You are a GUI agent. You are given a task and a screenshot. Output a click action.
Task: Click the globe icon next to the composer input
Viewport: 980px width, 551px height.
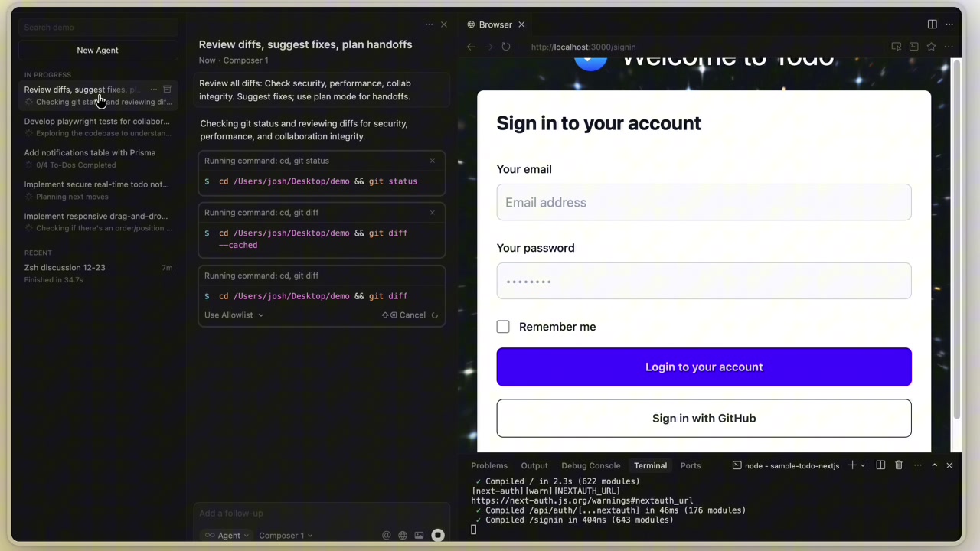tap(402, 535)
